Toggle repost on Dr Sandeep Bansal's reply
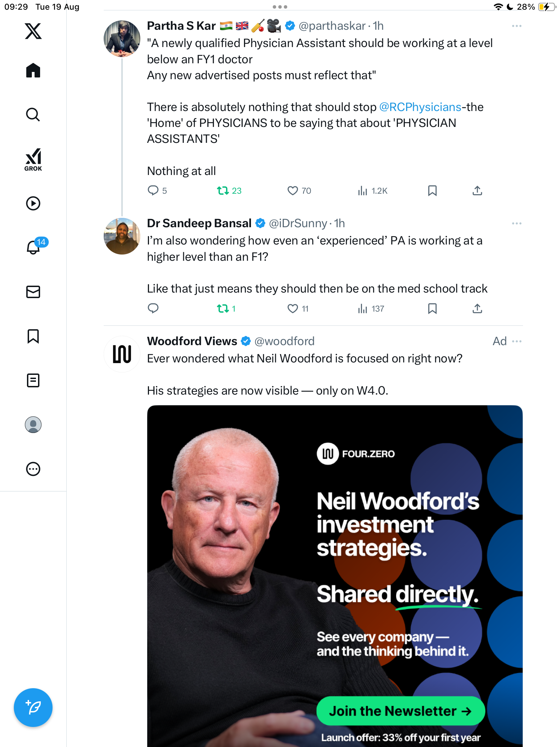 223,308
